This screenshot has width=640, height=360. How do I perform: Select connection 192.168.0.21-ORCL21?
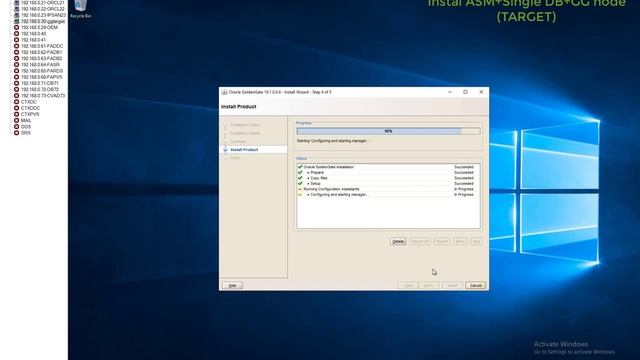[42, 2]
